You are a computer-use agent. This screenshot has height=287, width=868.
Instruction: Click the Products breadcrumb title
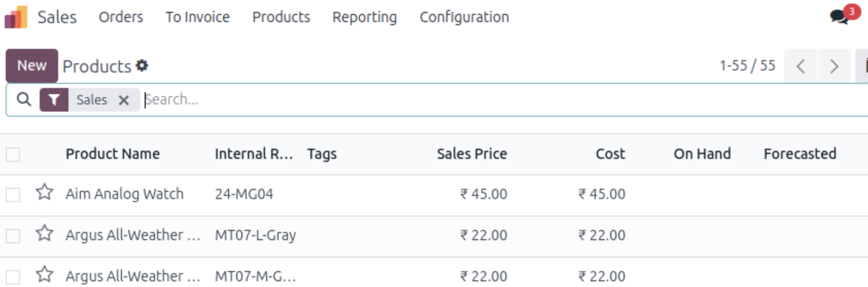[97, 66]
